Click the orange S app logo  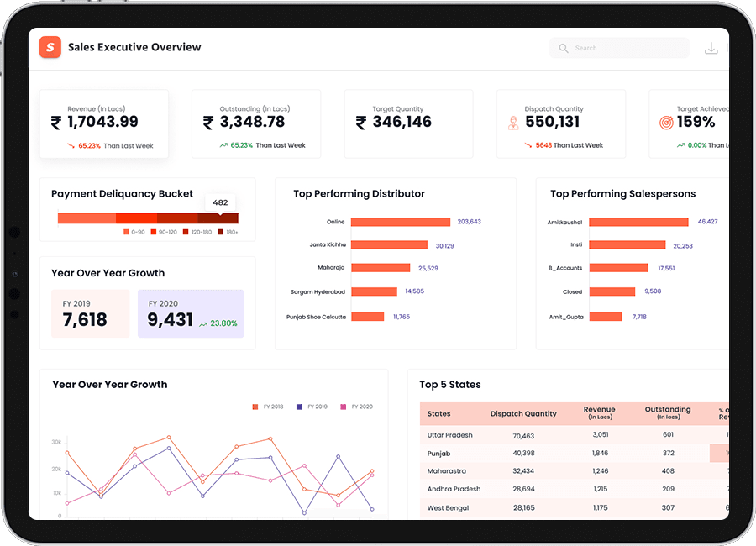tap(50, 48)
